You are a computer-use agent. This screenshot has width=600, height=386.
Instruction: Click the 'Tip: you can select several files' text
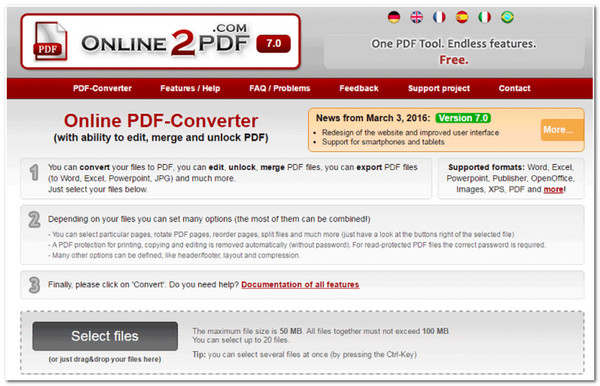pyautogui.click(x=304, y=355)
